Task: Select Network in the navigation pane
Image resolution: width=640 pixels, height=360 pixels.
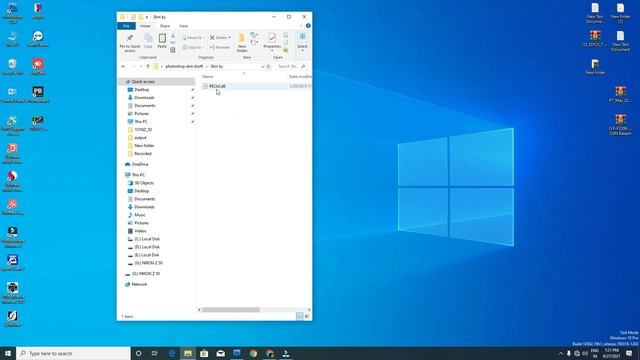Action: pos(139,284)
